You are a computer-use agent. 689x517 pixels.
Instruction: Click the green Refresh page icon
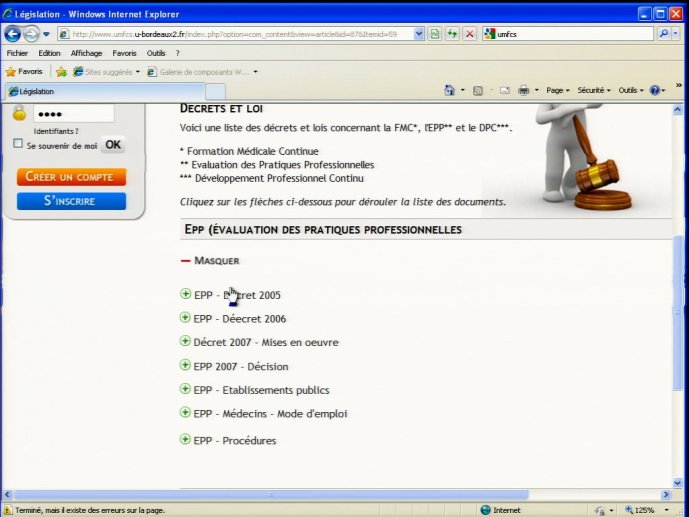452,34
